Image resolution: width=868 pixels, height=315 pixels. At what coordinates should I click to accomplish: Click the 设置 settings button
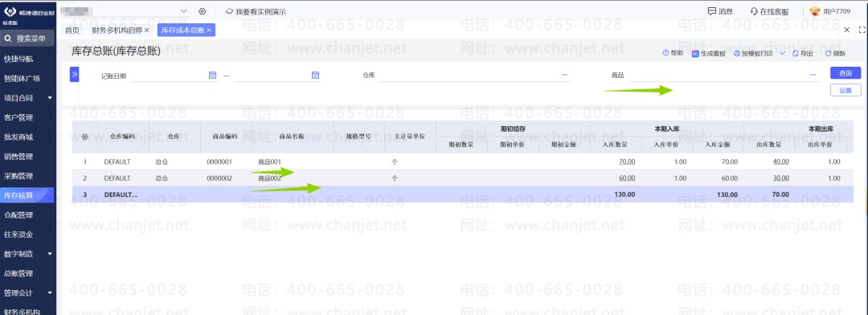845,90
